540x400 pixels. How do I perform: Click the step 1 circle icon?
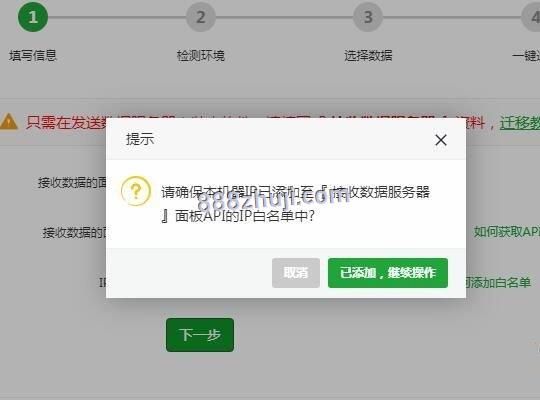[x=33, y=17]
